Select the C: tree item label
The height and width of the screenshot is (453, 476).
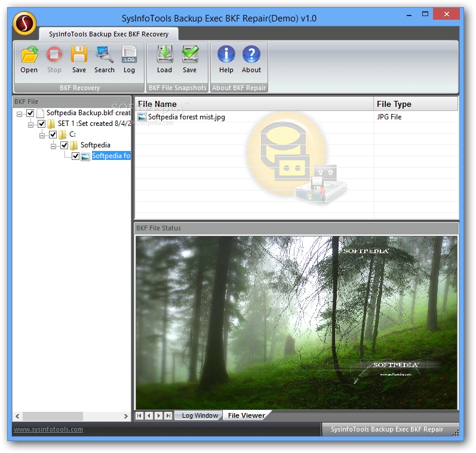(72, 134)
